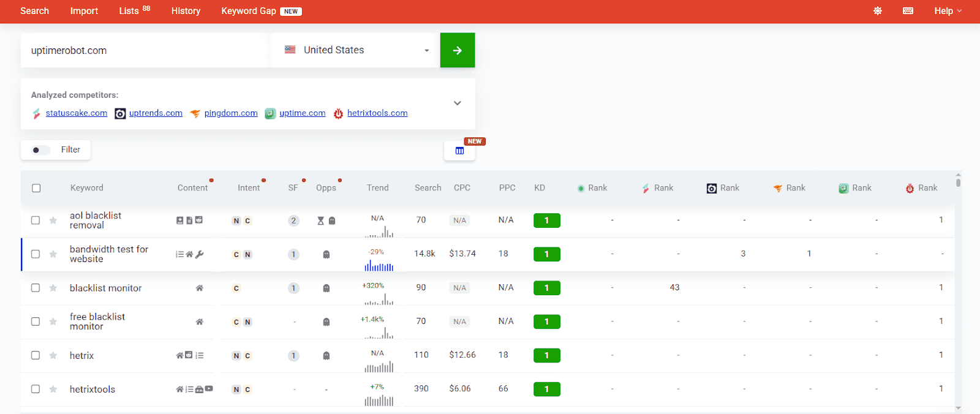Sort by the Content column header

click(x=192, y=188)
